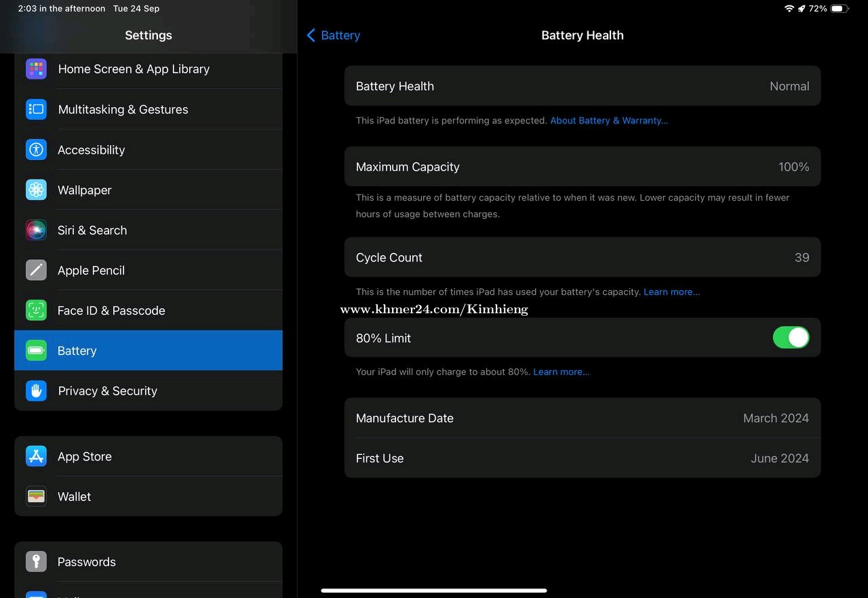Viewport: 868px width, 598px height.
Task: Tap the Maximum Capacity row
Action: [582, 167]
